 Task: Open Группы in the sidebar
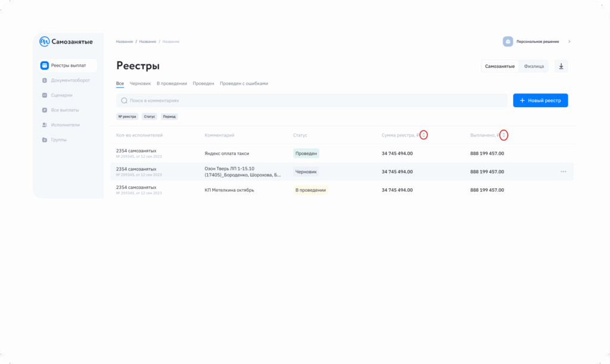pos(58,140)
